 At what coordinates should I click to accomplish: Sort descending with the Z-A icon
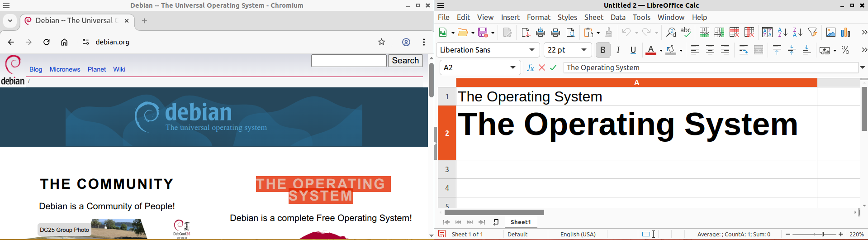pyautogui.click(x=797, y=33)
